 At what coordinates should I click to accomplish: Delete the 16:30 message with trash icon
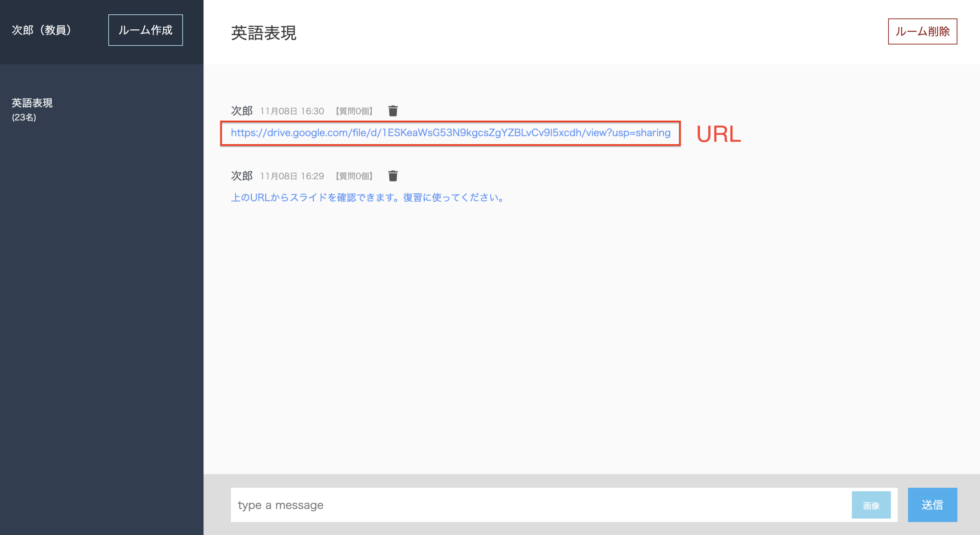click(x=393, y=111)
